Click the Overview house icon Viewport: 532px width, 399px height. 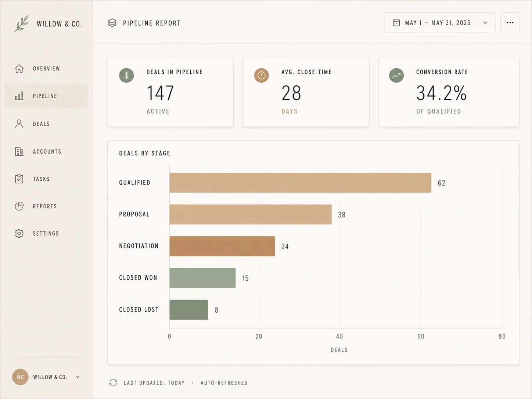point(19,69)
